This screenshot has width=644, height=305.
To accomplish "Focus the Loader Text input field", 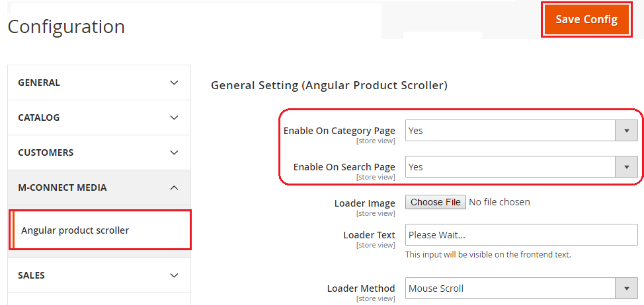I will (x=521, y=235).
